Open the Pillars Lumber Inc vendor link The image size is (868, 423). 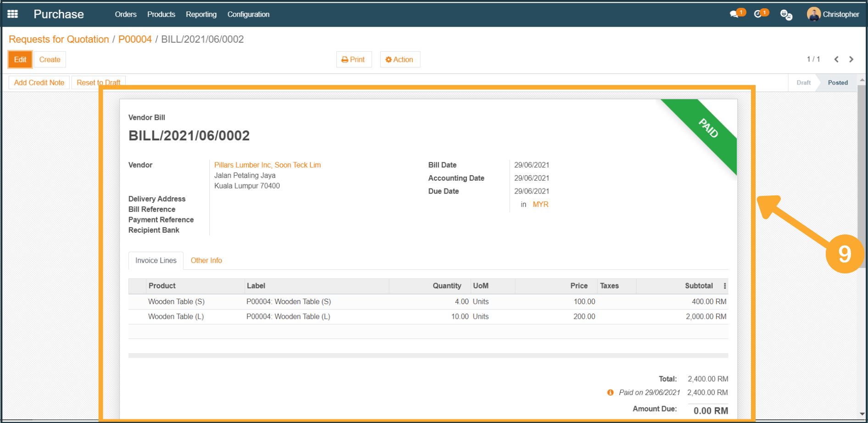coord(267,165)
